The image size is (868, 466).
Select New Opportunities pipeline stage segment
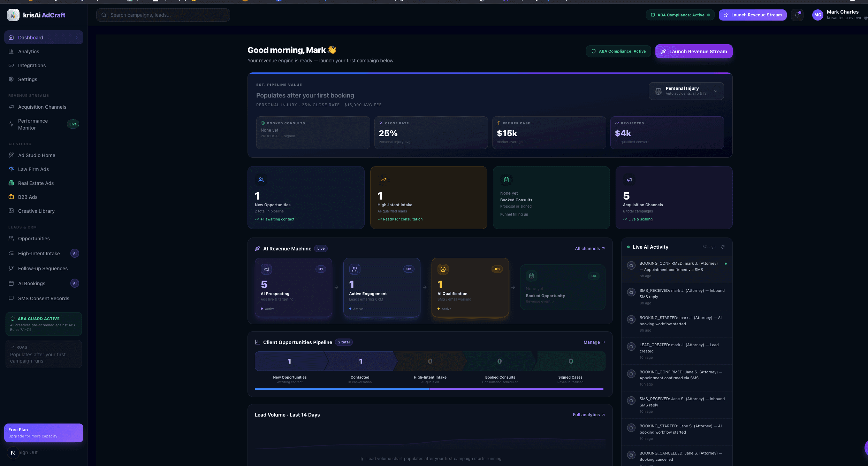click(x=290, y=361)
